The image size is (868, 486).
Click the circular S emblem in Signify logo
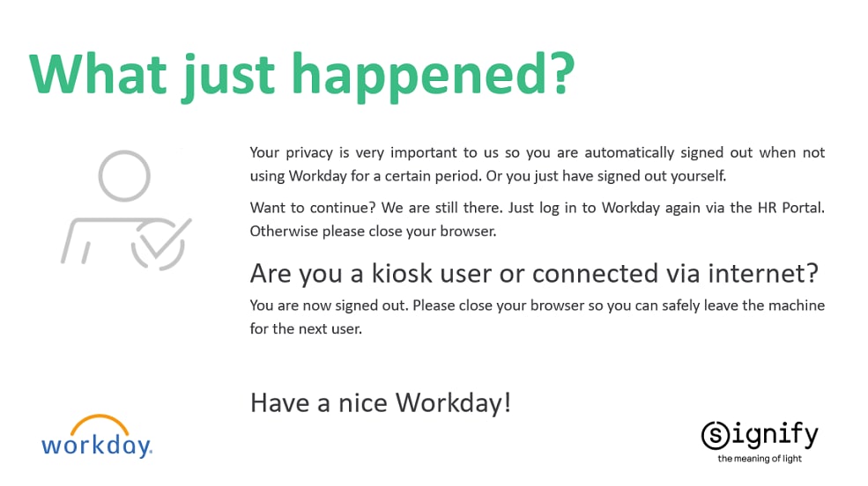tap(715, 435)
